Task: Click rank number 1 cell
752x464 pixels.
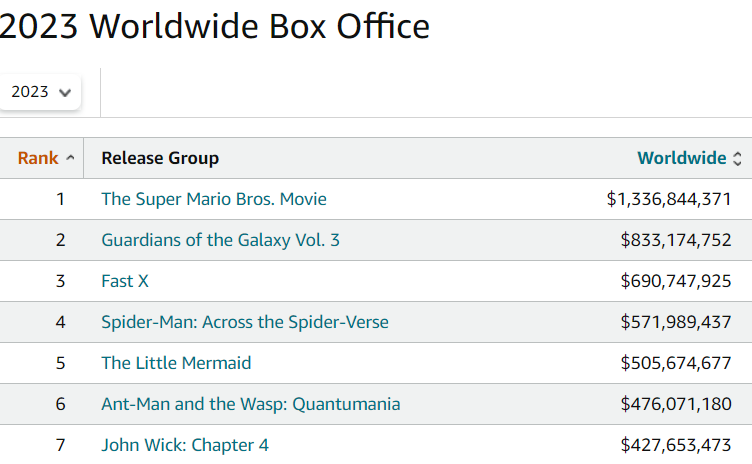Action: 60,199
